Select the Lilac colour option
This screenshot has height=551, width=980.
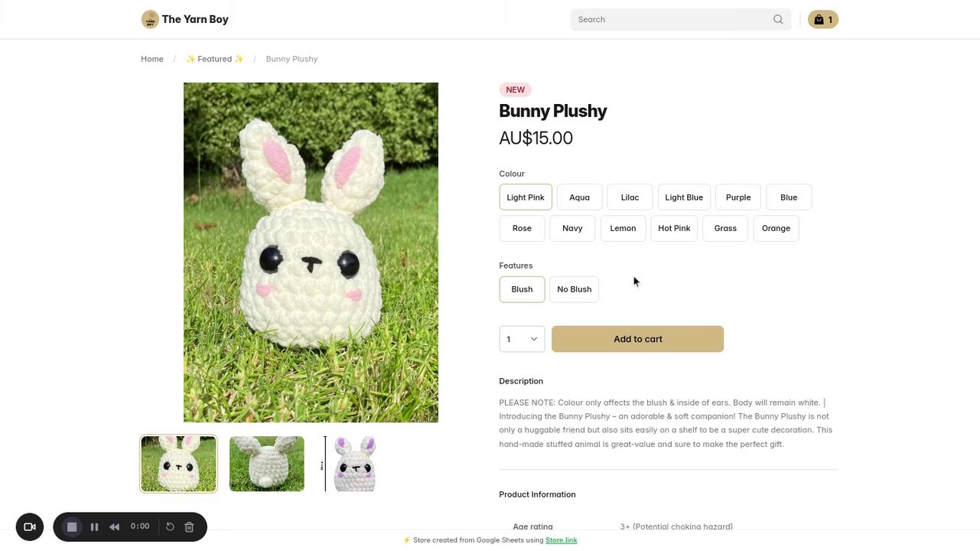click(x=630, y=197)
